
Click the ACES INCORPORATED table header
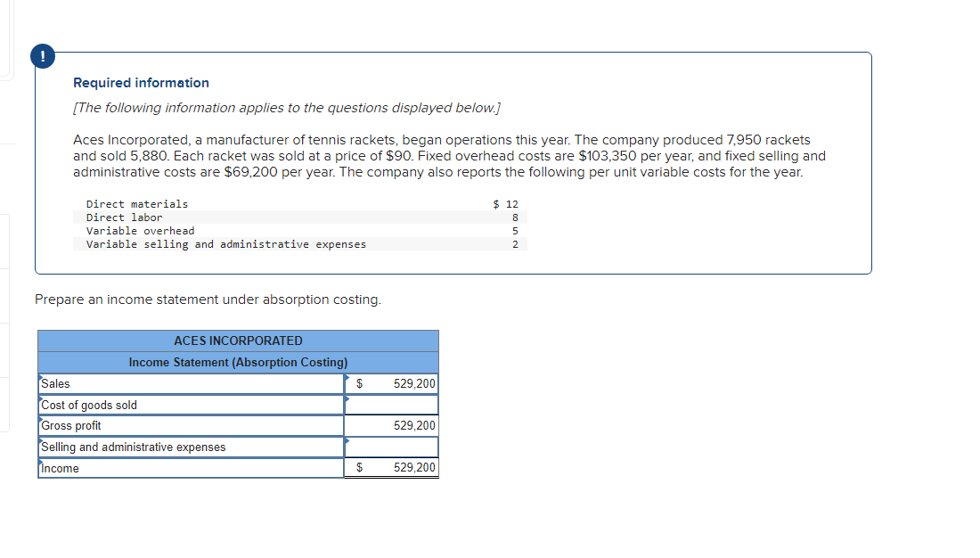click(238, 341)
